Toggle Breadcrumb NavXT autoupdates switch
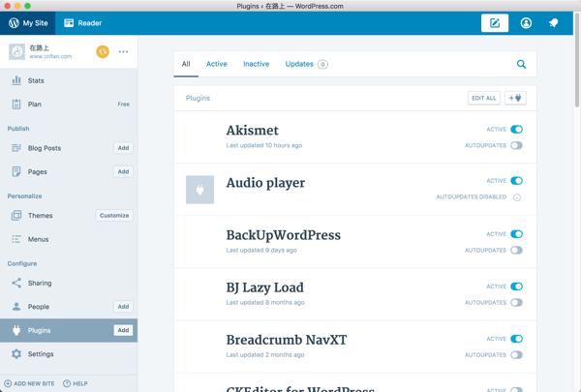Image resolution: width=581 pixels, height=392 pixels. tap(516, 355)
